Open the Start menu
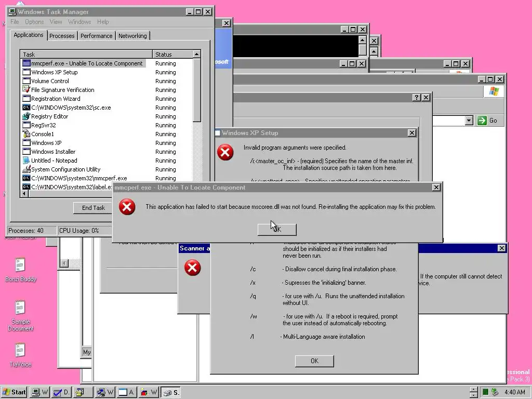Screen dimensions: 532x399 (14, 392)
